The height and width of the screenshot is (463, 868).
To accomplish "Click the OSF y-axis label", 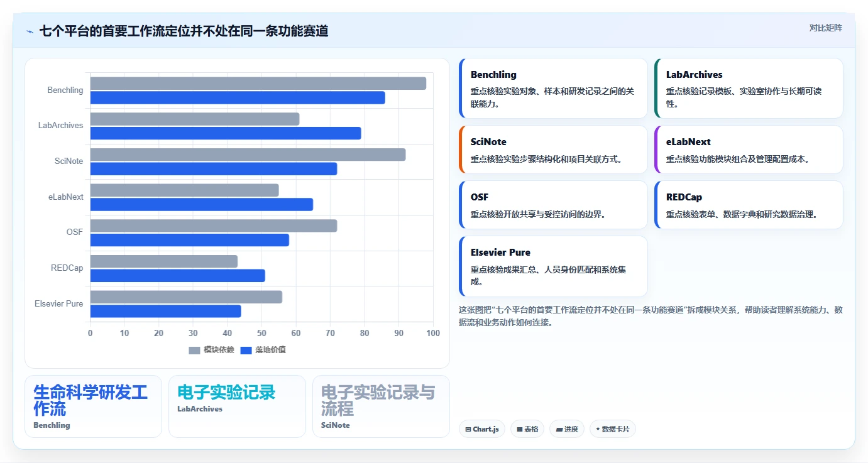I will click(x=75, y=232).
